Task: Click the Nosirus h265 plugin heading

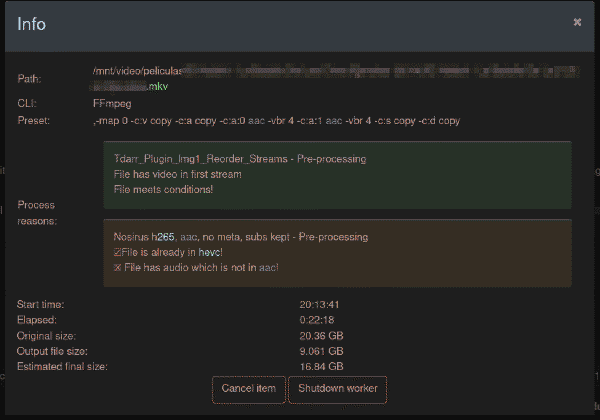Action: coord(241,237)
